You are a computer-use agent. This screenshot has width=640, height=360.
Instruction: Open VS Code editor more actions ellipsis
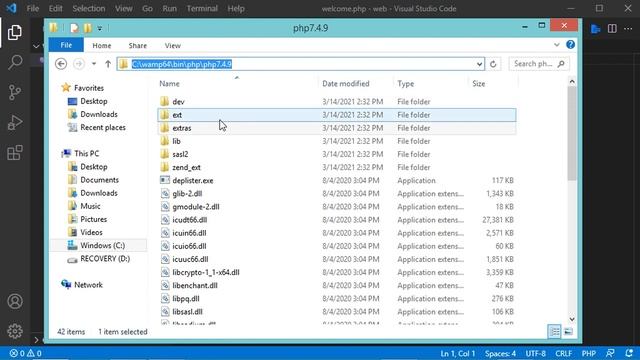(628, 29)
